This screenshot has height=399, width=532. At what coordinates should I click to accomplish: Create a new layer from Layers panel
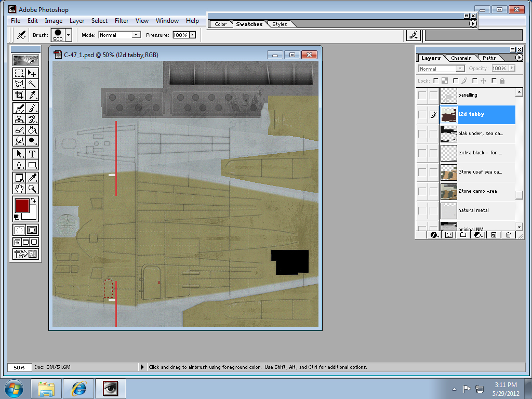click(494, 235)
